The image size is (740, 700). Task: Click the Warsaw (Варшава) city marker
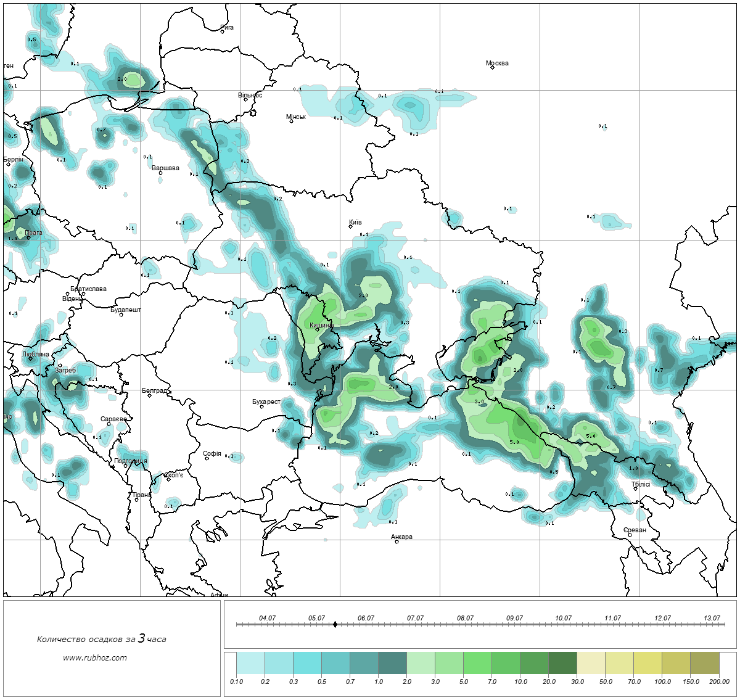pos(160,173)
